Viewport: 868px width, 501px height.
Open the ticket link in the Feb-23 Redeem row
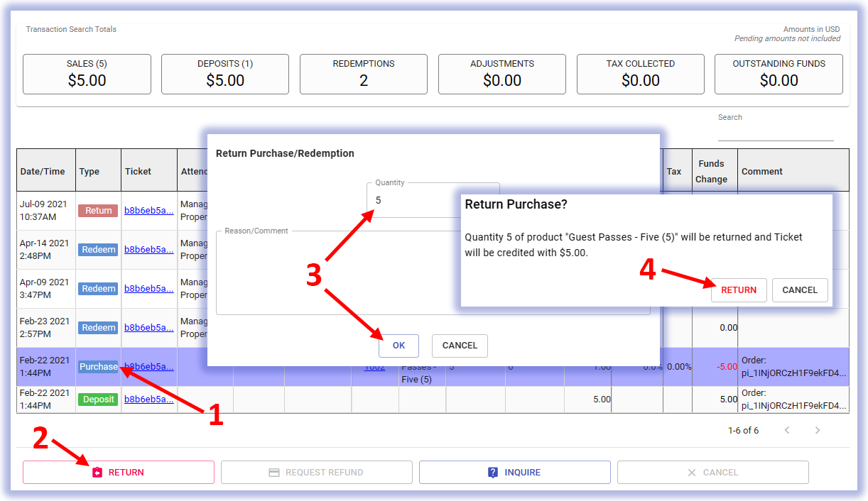coord(149,328)
